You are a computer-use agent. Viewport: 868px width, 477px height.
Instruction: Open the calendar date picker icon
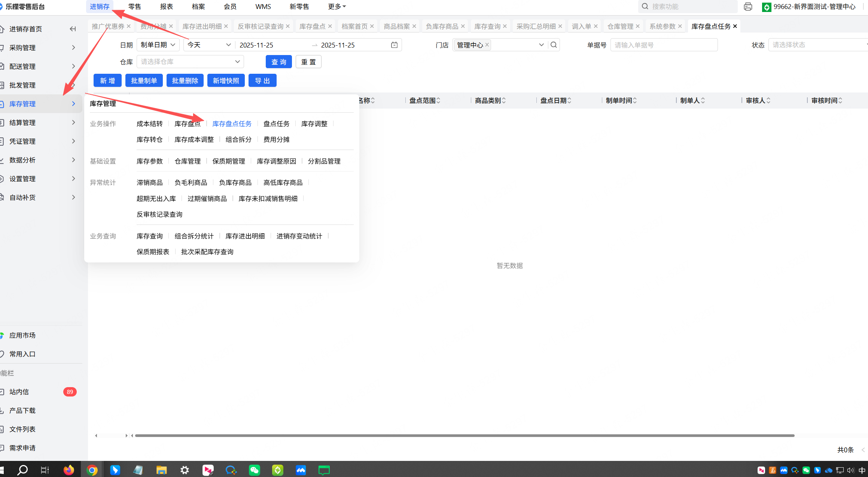point(394,45)
